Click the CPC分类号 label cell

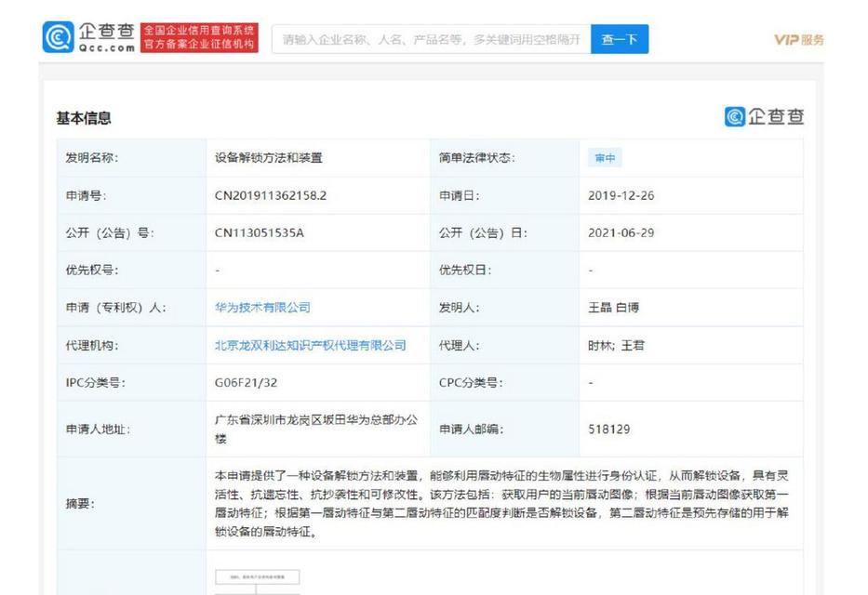point(505,383)
